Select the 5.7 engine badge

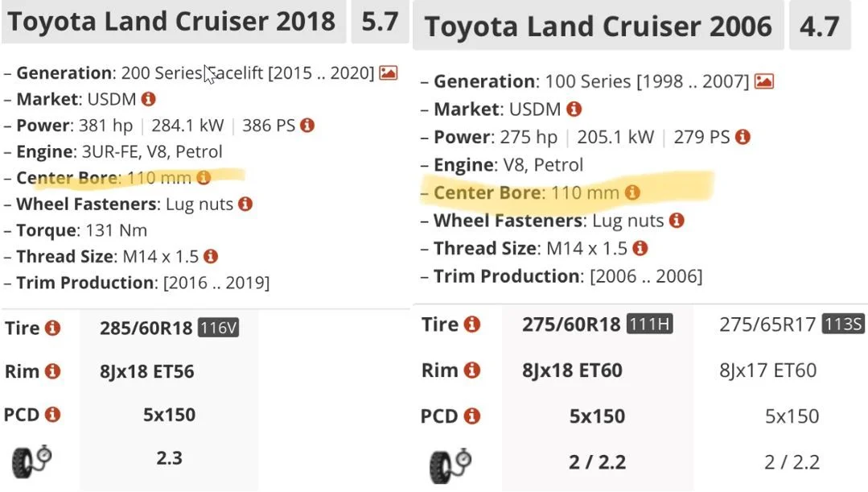pos(380,21)
